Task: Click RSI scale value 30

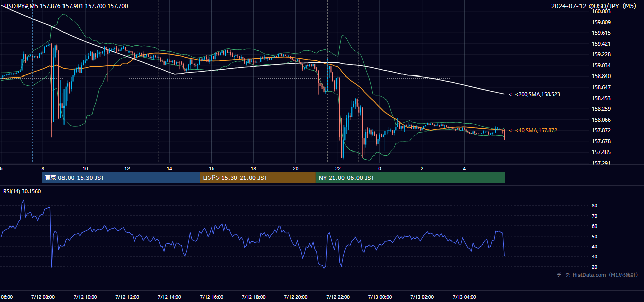Action: 595,257
